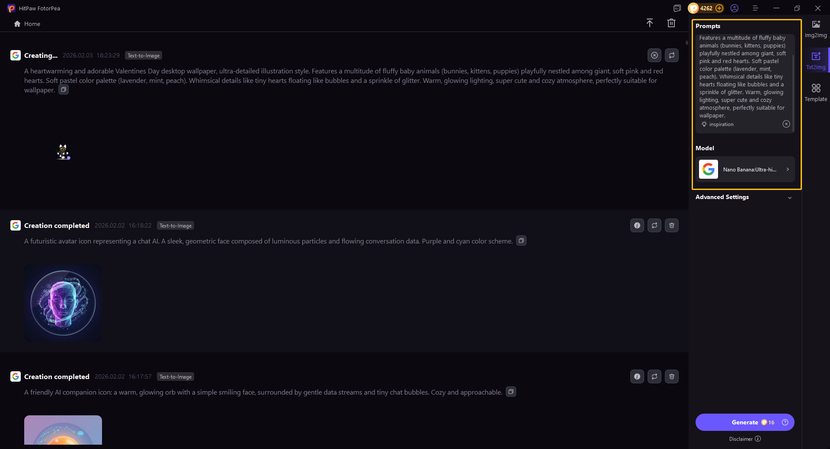Delete all tasks with top trash icon
Screen dimensions: 830x449
tap(671, 23)
